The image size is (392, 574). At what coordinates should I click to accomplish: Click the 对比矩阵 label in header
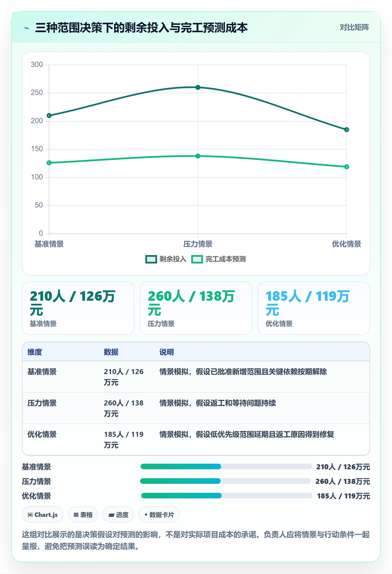click(354, 27)
